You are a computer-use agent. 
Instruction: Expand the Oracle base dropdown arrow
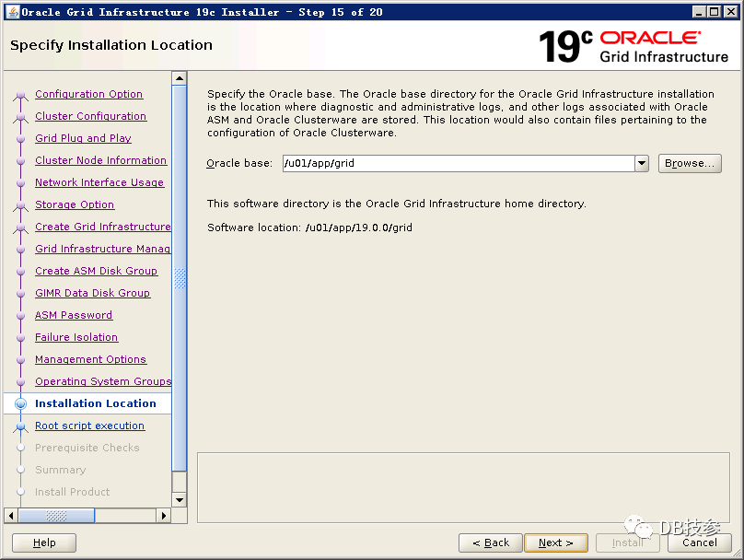pyautogui.click(x=642, y=163)
